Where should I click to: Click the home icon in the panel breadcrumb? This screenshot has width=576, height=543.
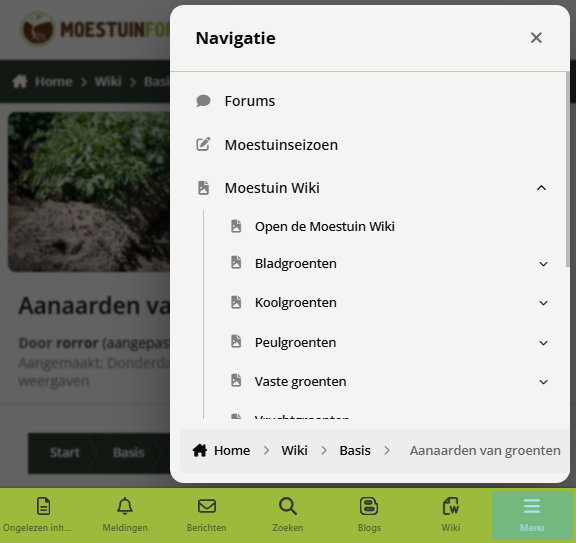coord(199,450)
